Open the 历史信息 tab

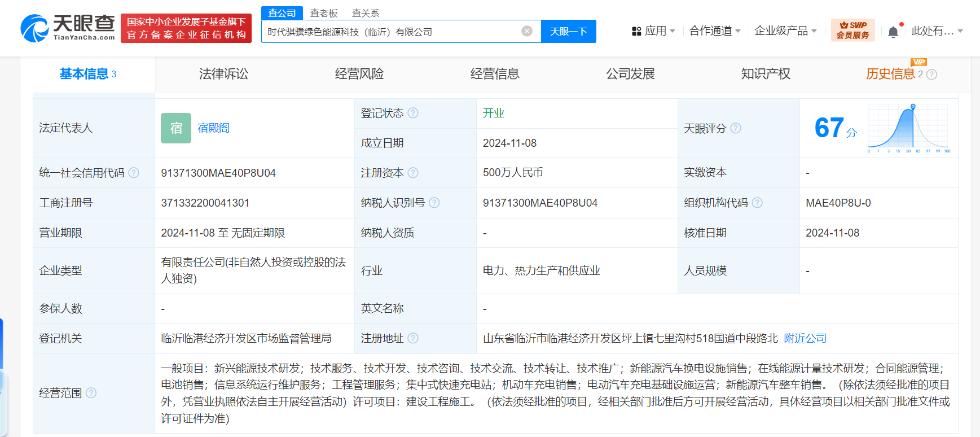pos(890,74)
